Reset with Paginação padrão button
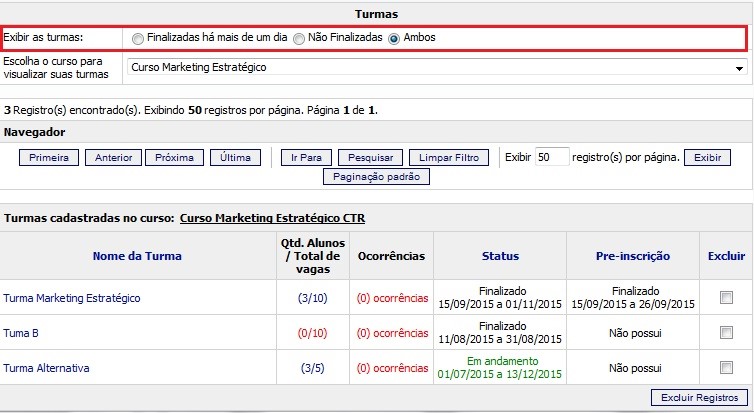 tap(376, 177)
